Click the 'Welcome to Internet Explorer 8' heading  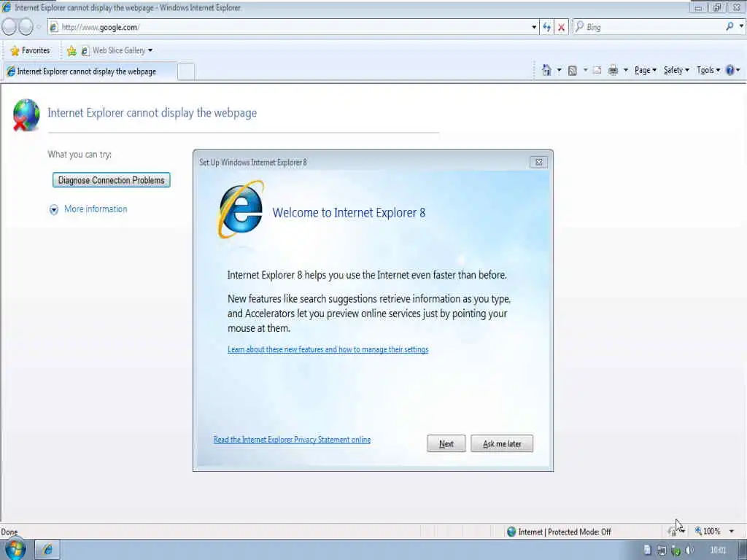[x=349, y=212]
